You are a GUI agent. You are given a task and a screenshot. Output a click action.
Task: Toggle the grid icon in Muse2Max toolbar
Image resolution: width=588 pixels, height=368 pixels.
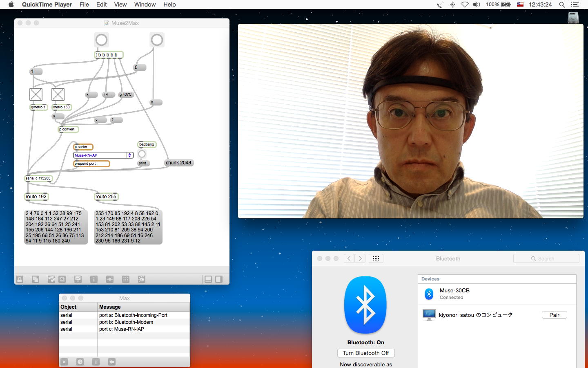(x=126, y=279)
